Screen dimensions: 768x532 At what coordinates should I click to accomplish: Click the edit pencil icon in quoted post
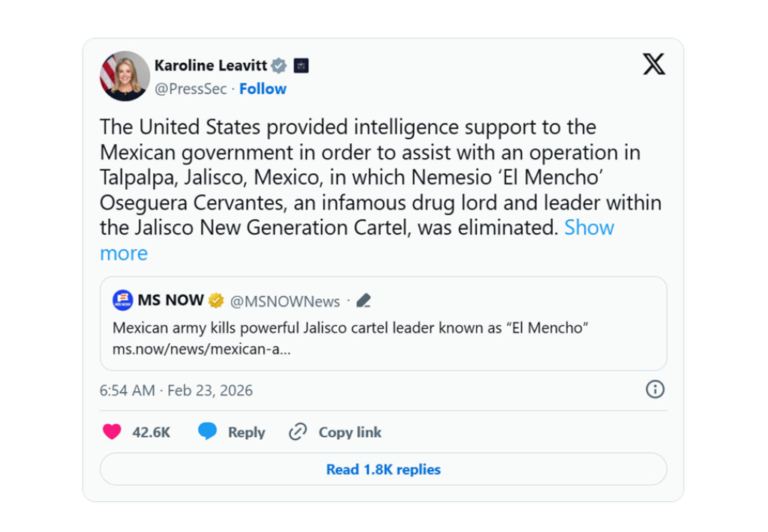pos(364,301)
